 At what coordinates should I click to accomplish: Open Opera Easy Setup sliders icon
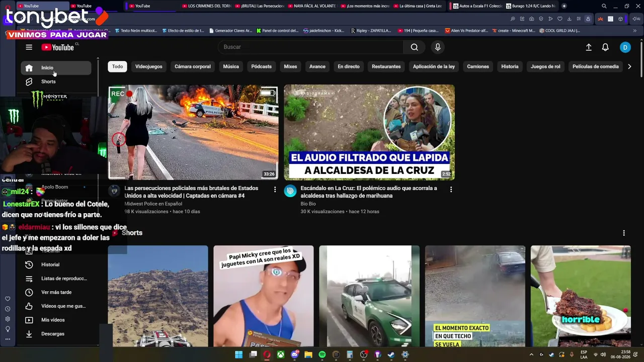tap(579, 19)
